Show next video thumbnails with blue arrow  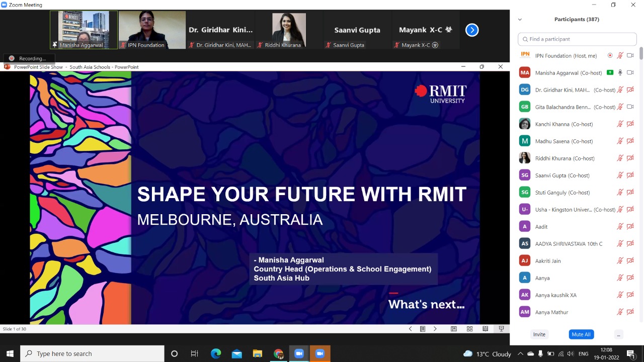(471, 30)
